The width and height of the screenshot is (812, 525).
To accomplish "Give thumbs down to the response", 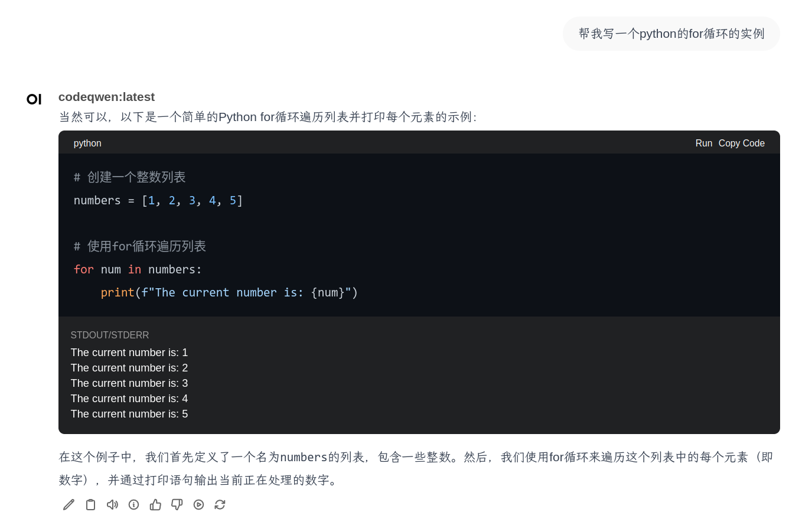I will (177, 504).
